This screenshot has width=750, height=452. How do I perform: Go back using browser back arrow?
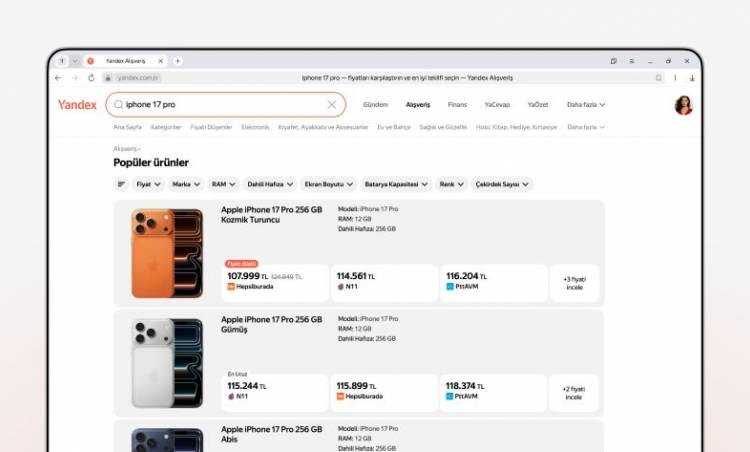pyautogui.click(x=58, y=77)
